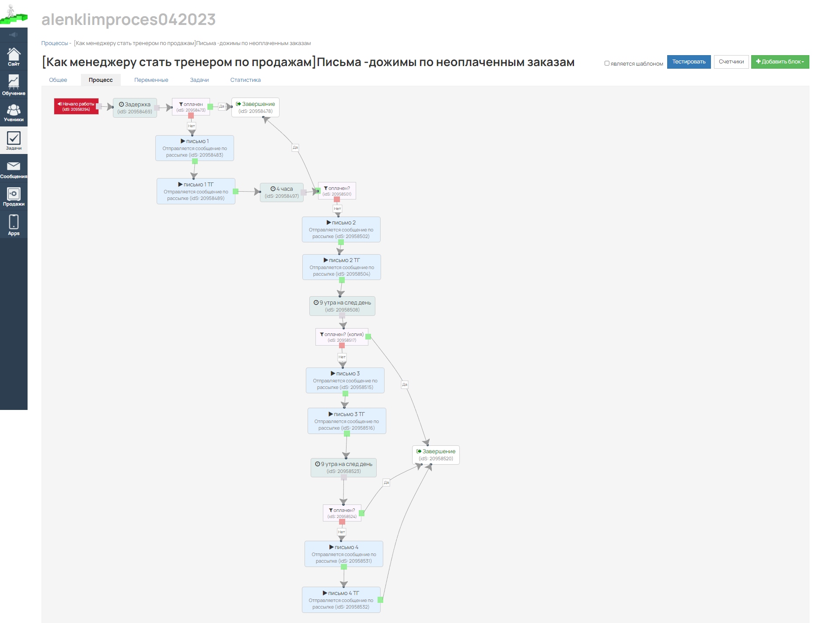Toggle the 'является шаблоном' checkbox
840x623 pixels.
tap(607, 63)
